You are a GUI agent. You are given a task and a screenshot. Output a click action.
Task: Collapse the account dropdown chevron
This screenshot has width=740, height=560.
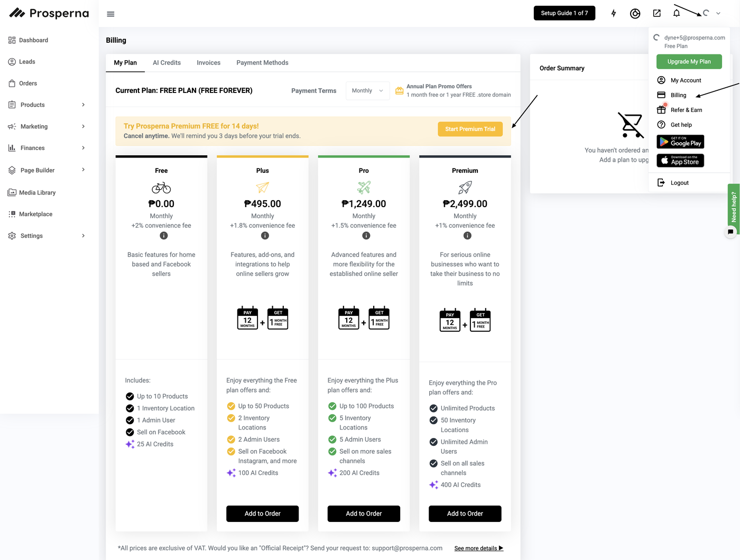click(x=718, y=14)
